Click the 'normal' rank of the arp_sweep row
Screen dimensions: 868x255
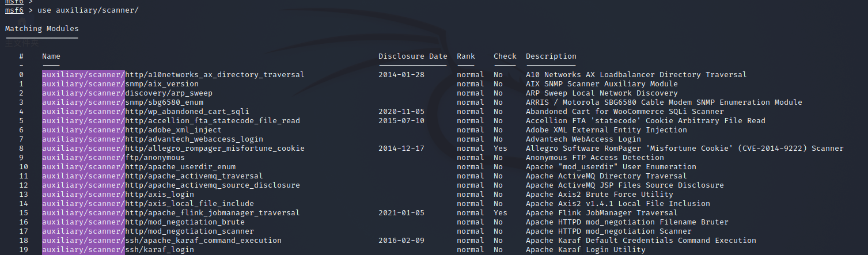(x=471, y=93)
